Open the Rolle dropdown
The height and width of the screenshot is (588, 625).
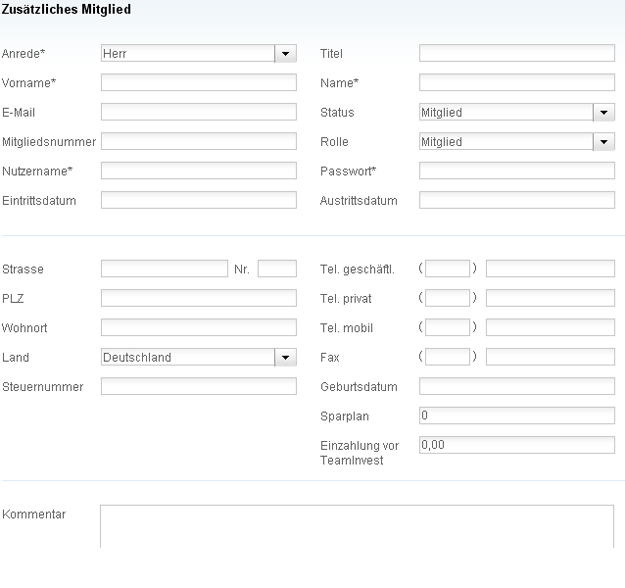[517, 142]
